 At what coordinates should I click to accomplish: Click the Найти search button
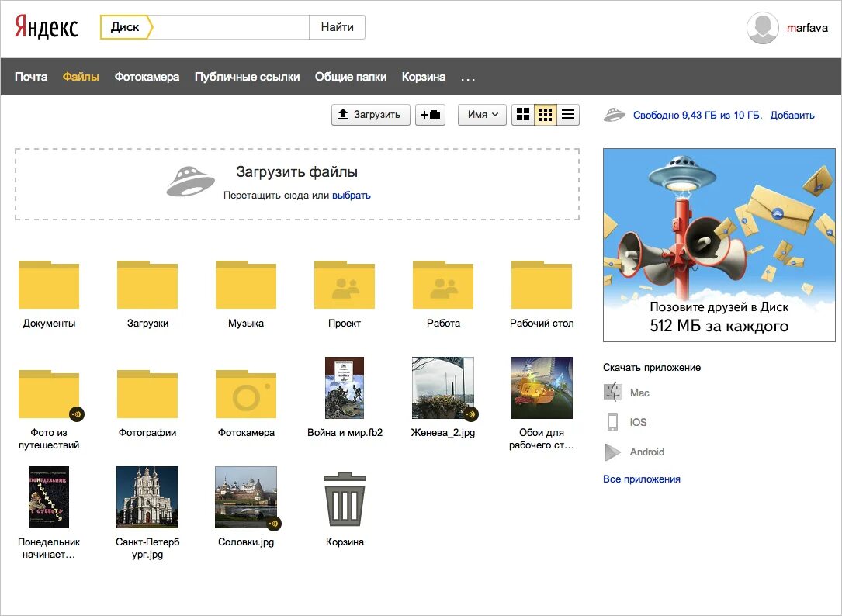338,27
